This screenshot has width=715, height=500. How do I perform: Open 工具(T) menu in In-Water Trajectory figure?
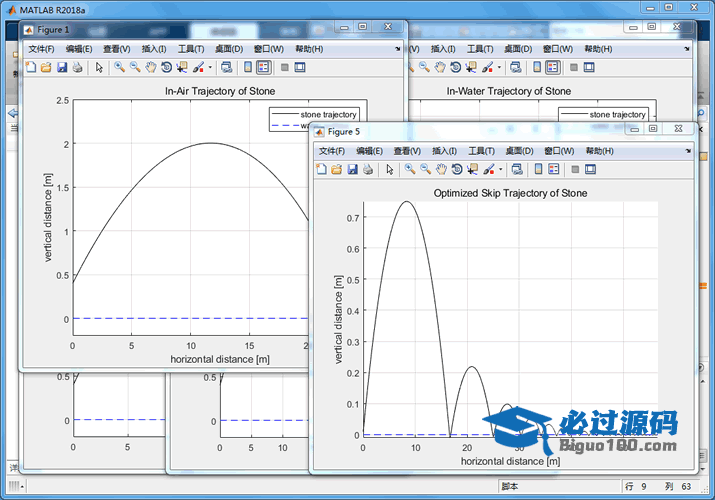tap(480, 49)
